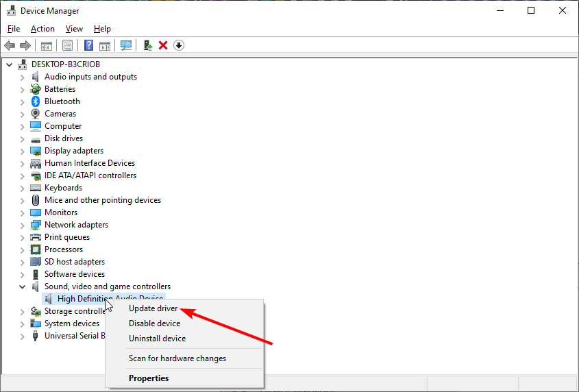The height and width of the screenshot is (392, 579).
Task: Expand the Human Interface Devices category
Action: [x=22, y=164]
